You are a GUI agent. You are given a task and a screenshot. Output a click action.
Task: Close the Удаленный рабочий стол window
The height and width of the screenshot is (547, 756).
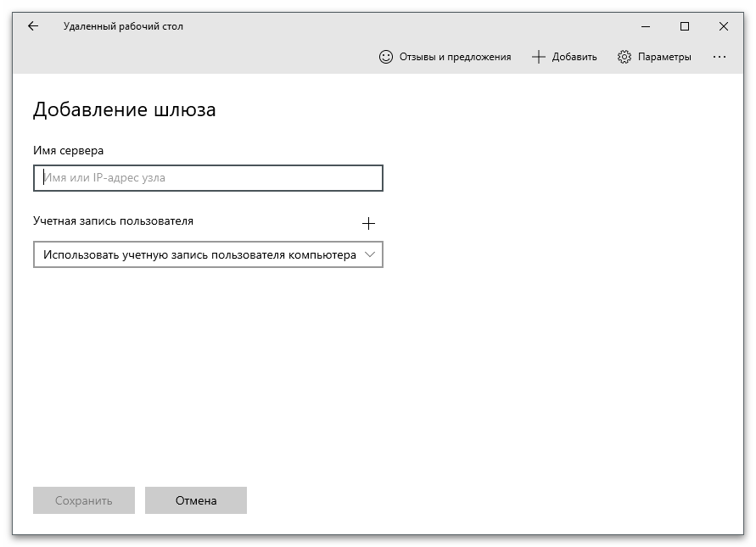point(724,26)
